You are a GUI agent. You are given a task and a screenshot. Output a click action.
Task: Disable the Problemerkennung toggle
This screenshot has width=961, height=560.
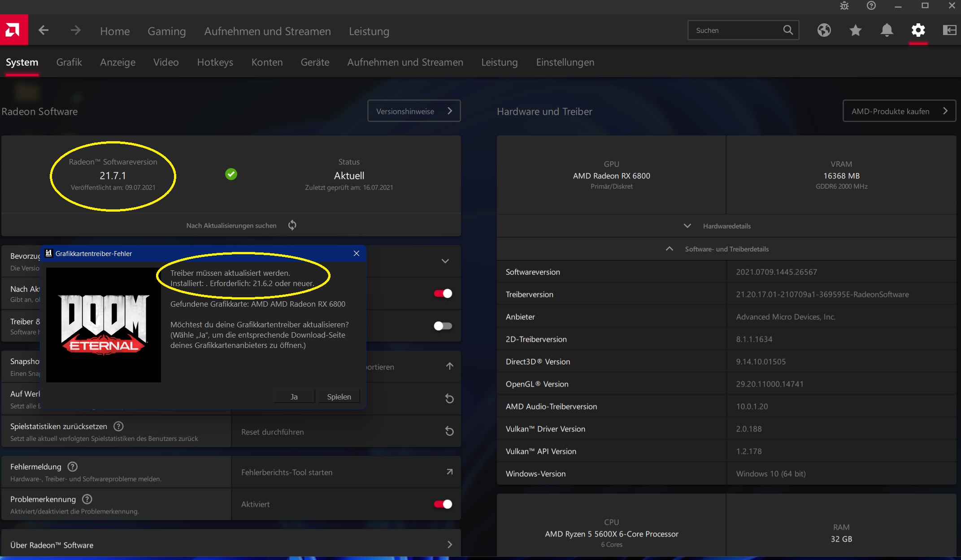(443, 504)
